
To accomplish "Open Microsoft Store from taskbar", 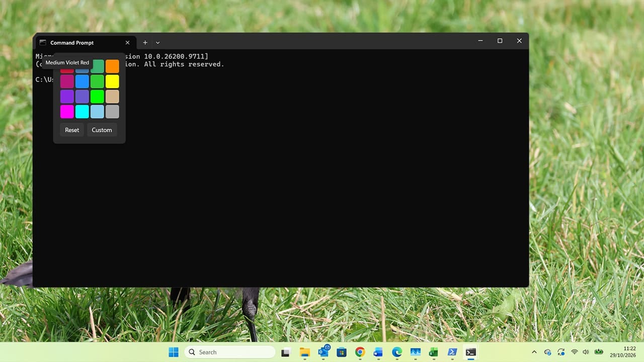I will click(x=342, y=352).
